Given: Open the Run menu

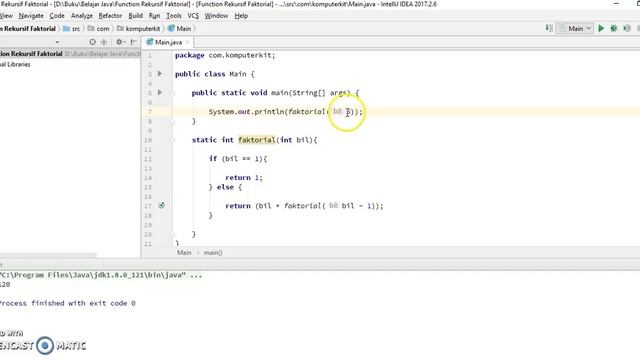Looking at the screenshot, I should tap(154, 16).
